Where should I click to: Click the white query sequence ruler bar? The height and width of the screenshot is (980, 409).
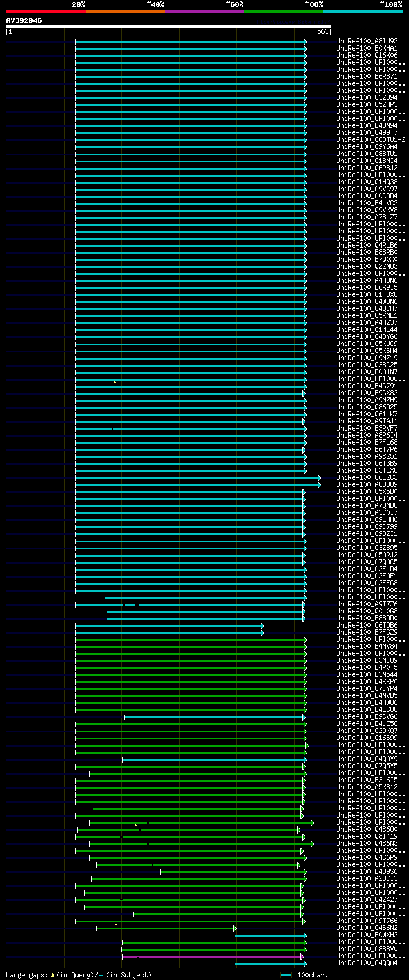(x=169, y=26)
